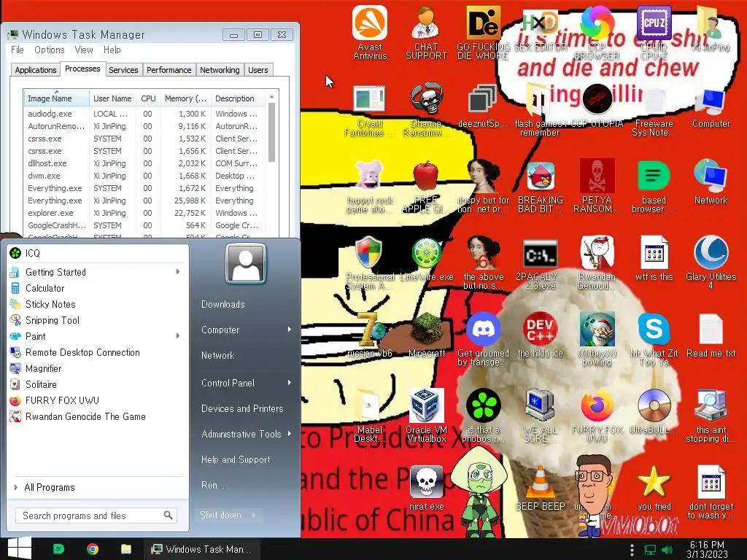Viewport: 747px width, 560px height.
Task: Switch to the Applications tab
Action: (35, 70)
